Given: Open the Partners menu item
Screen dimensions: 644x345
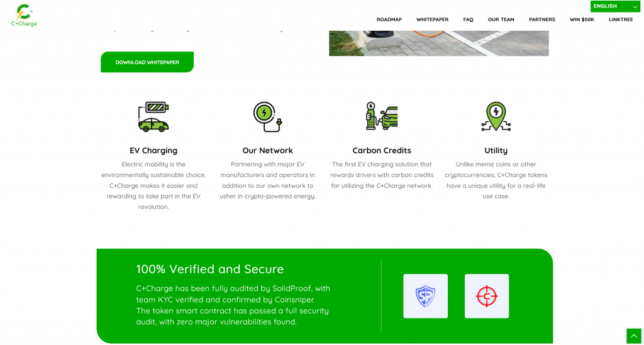Looking at the screenshot, I should (541, 19).
